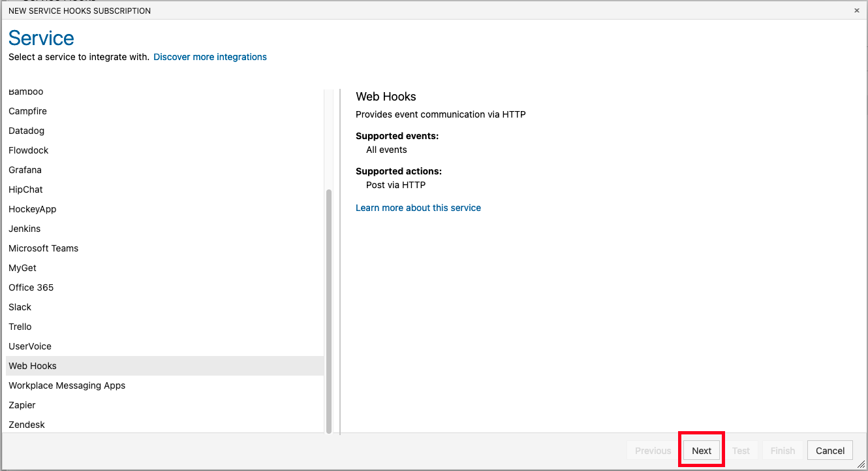Choose Trello from the list

pyautogui.click(x=165, y=327)
